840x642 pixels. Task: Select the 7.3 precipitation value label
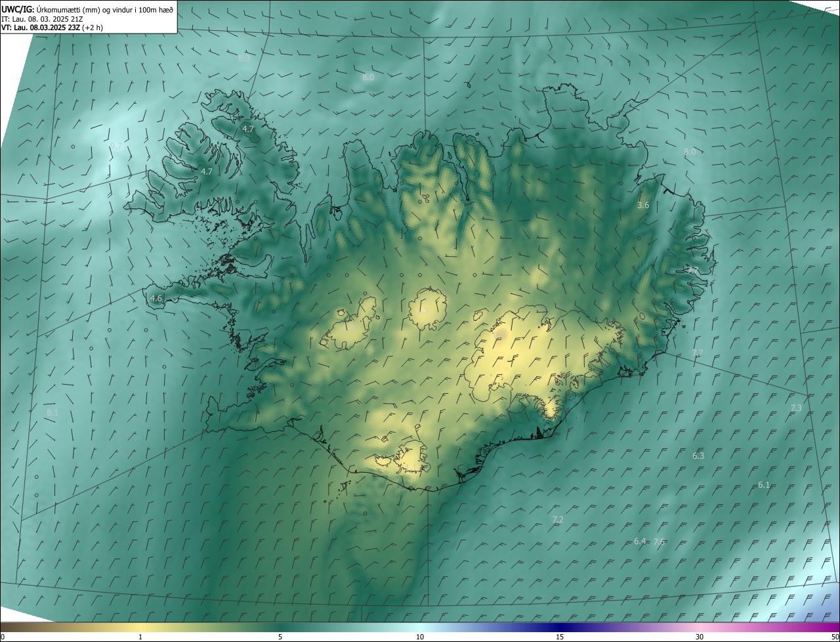[796, 408]
